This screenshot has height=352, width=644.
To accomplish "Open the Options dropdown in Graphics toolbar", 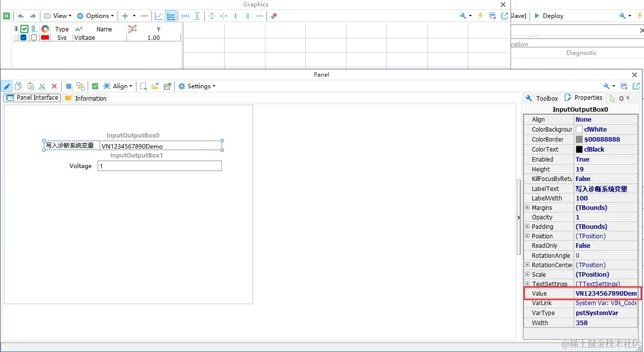I will pos(95,16).
